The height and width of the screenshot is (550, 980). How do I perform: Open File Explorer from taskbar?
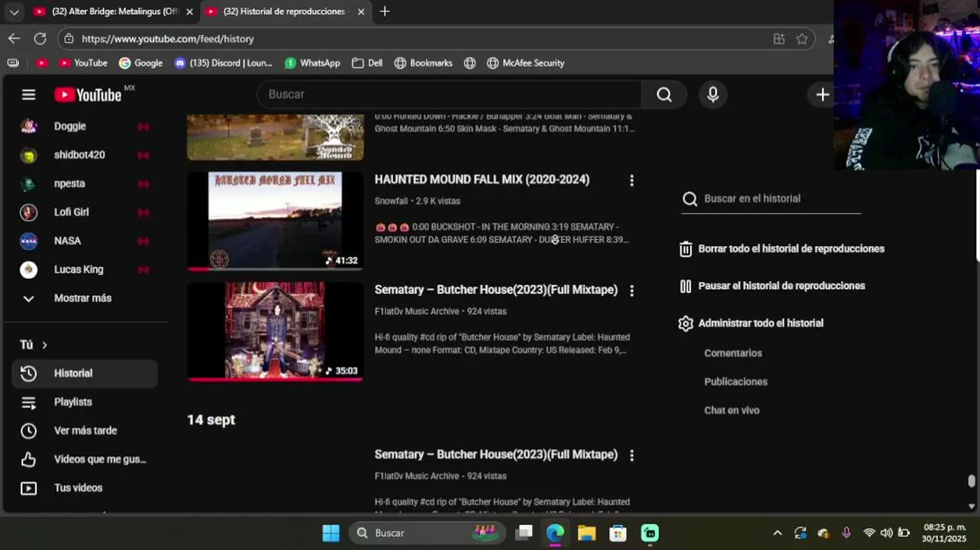[x=586, y=532]
